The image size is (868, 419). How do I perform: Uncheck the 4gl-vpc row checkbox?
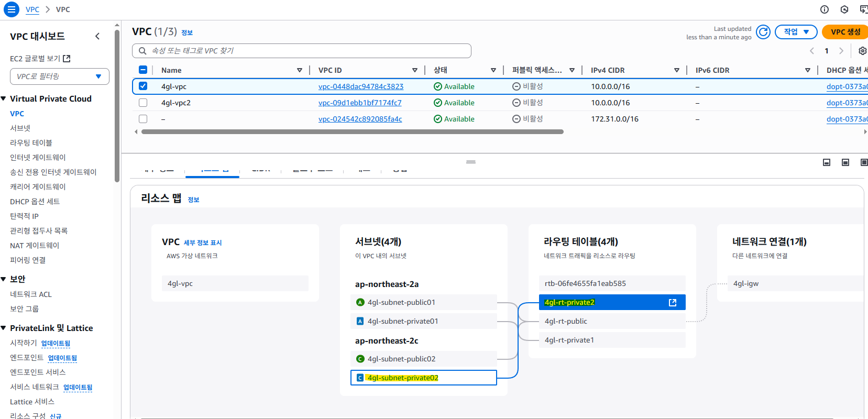tap(143, 86)
